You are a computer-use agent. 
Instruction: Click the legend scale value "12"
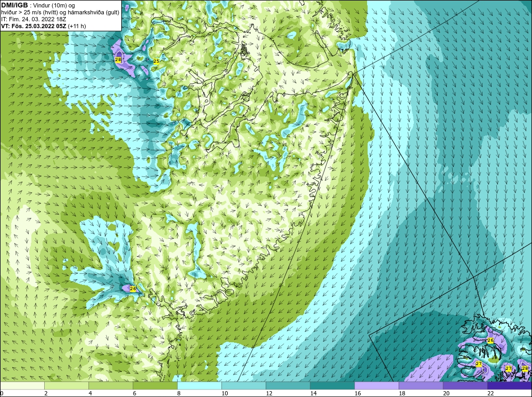(269, 393)
